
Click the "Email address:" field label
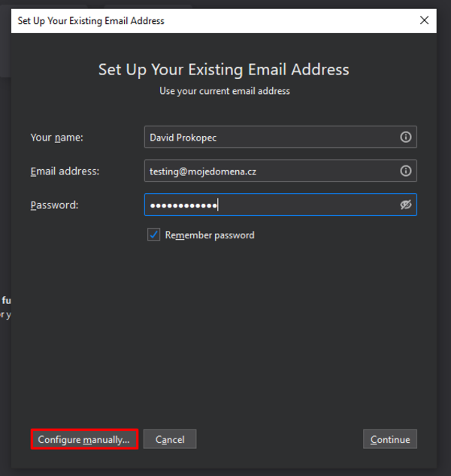point(65,171)
